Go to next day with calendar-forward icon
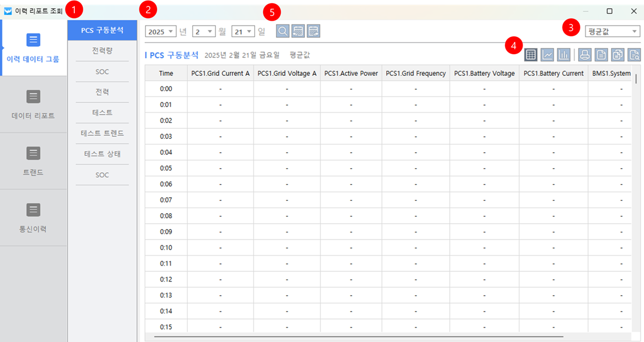This screenshot has height=342, width=644. [x=314, y=31]
